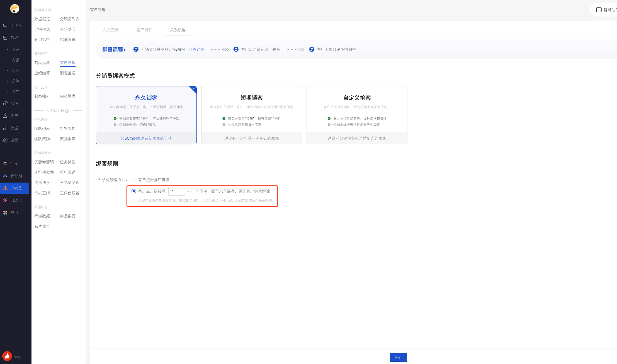Click the hours input field showing 1

coord(177,191)
